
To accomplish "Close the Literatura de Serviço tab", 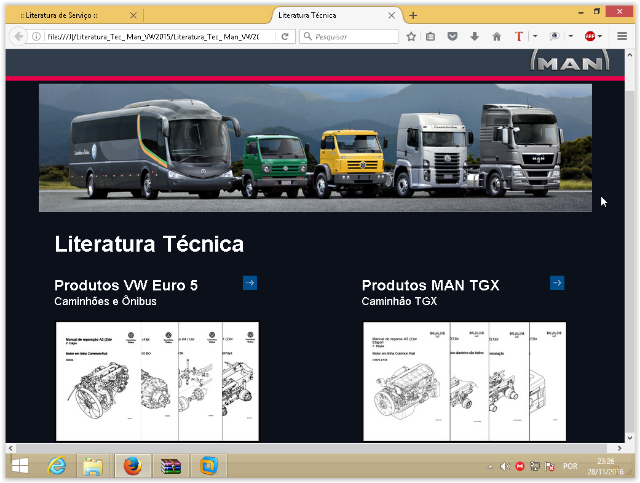I will pyautogui.click(x=133, y=16).
